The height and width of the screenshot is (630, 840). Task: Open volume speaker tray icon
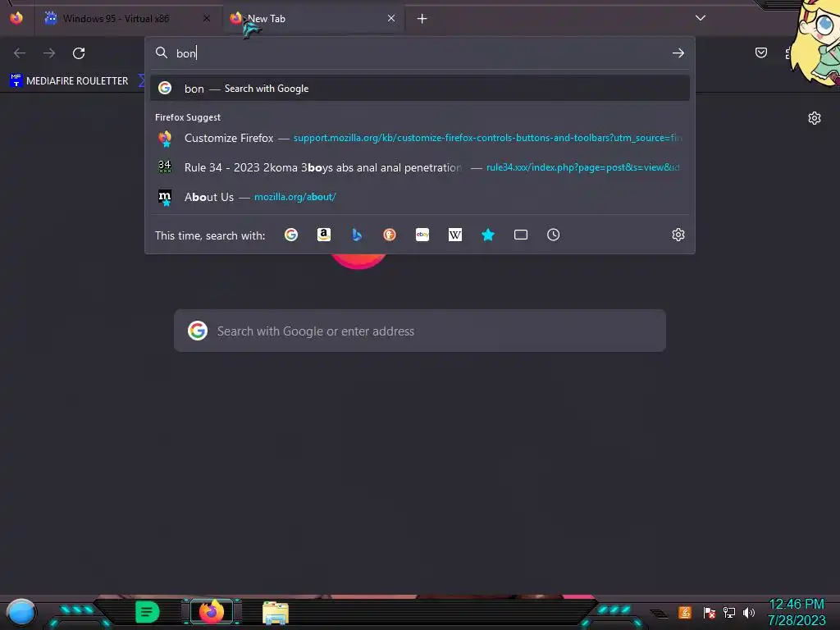749,612
